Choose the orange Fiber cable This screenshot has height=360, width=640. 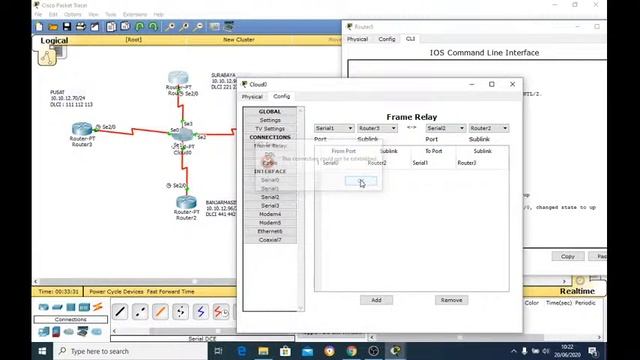pyautogui.click(x=160, y=312)
